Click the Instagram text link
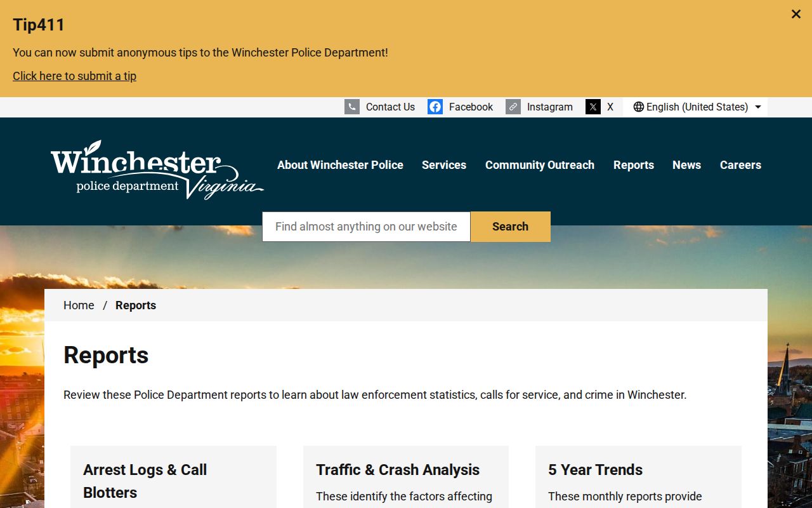 point(550,107)
